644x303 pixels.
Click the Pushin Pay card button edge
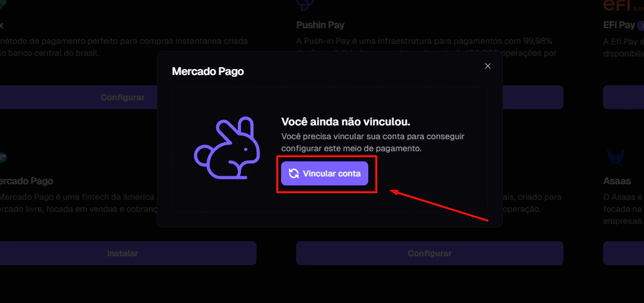tap(533, 97)
